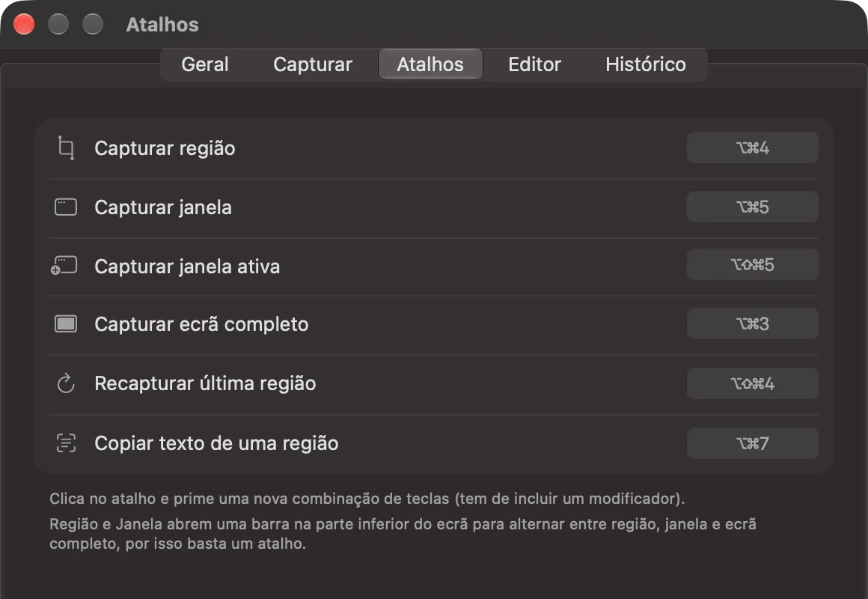Click the crop icon beside Capturar região
868x599 pixels.
tap(66, 148)
